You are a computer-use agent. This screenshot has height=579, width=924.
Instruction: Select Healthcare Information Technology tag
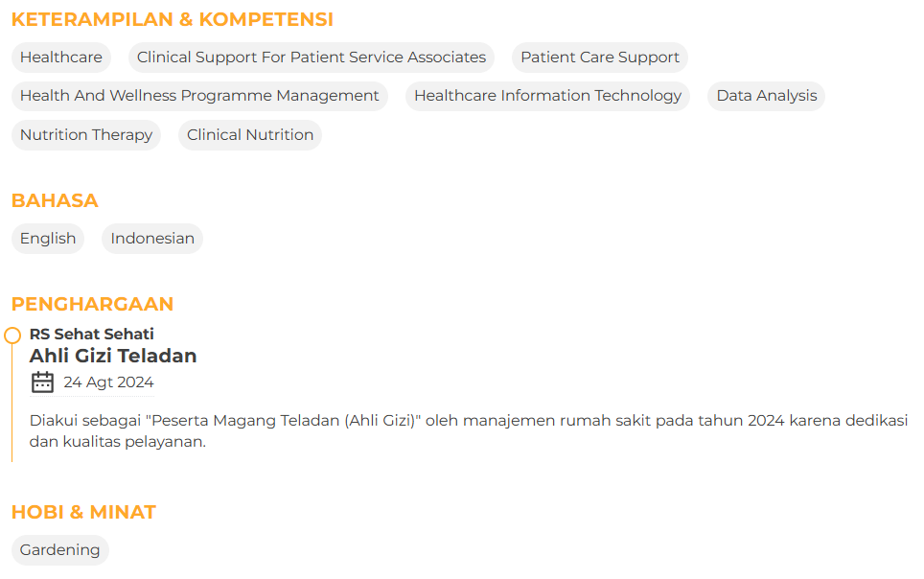[x=547, y=96]
